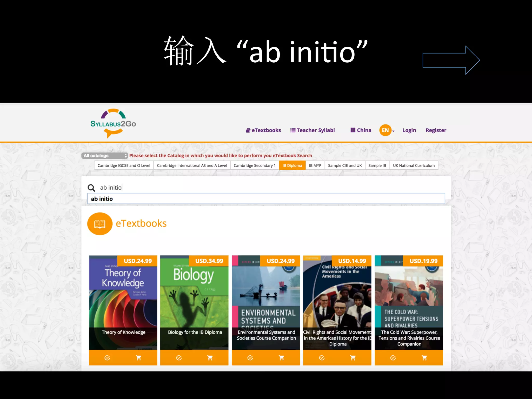Add Civil Rights and Social Movements to cart
The height and width of the screenshot is (399, 532).
pos(353,358)
